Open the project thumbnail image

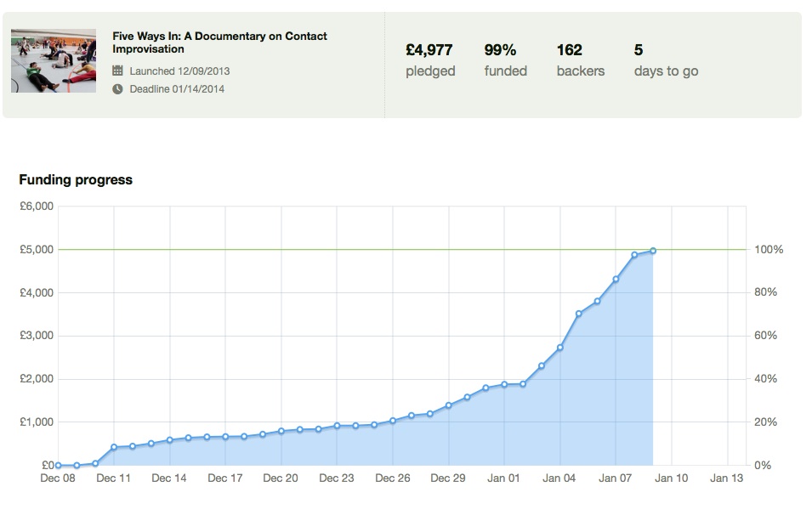(x=42, y=61)
